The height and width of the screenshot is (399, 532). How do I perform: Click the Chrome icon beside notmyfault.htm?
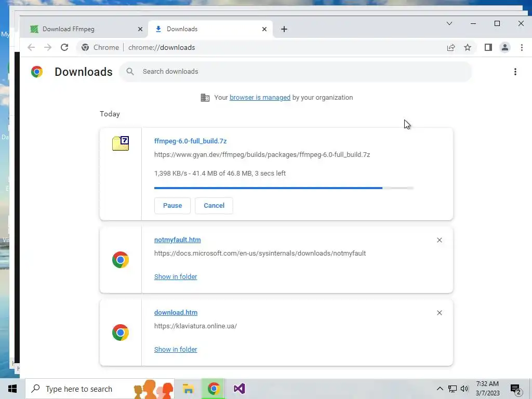click(x=121, y=260)
